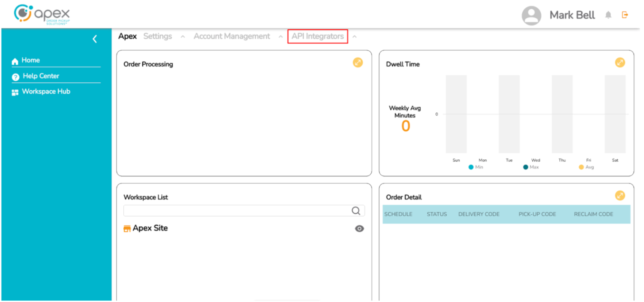Toggle the Apex Site eye icon
The width and height of the screenshot is (644, 302).
click(x=359, y=228)
